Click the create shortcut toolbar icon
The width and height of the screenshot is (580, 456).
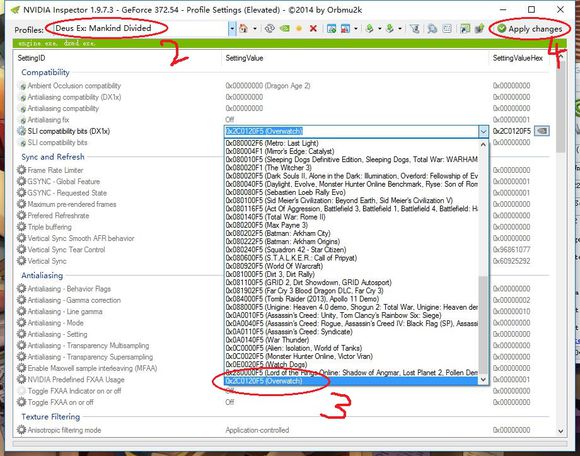[x=465, y=28]
